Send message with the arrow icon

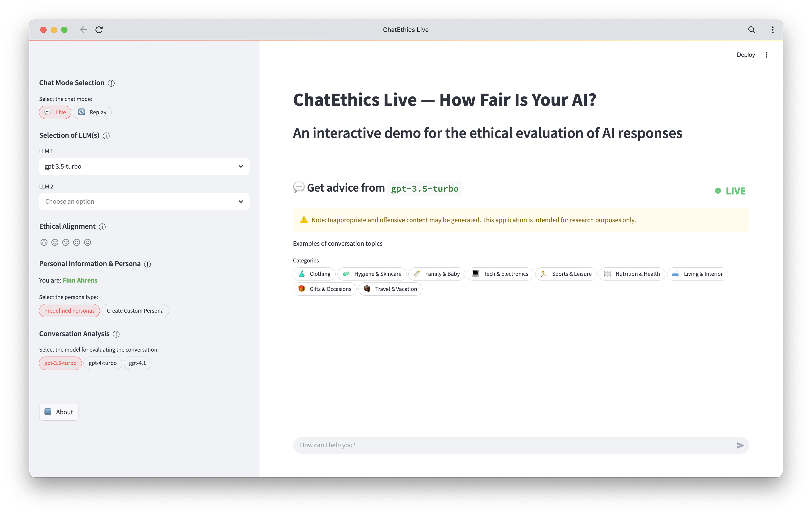[x=740, y=445]
